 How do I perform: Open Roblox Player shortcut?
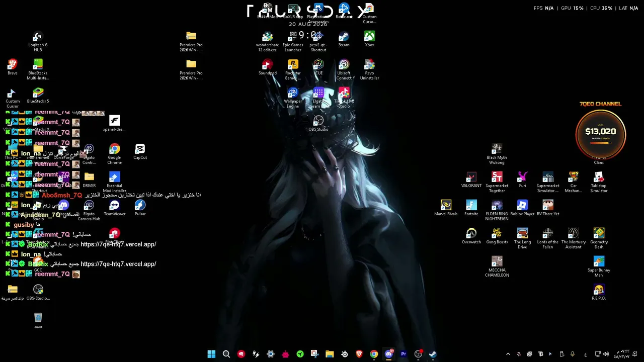[522, 208]
